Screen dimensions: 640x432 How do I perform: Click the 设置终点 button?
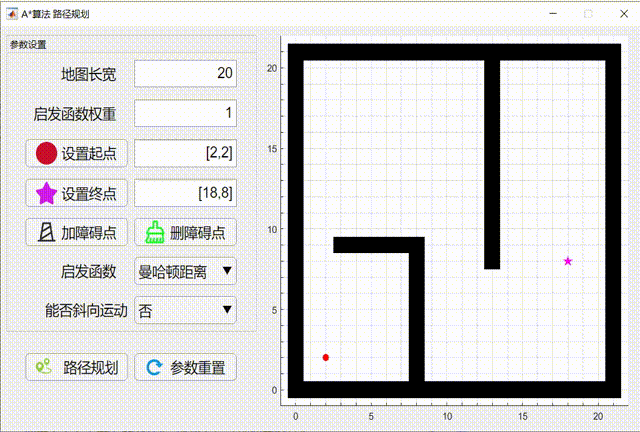pyautogui.click(x=77, y=193)
